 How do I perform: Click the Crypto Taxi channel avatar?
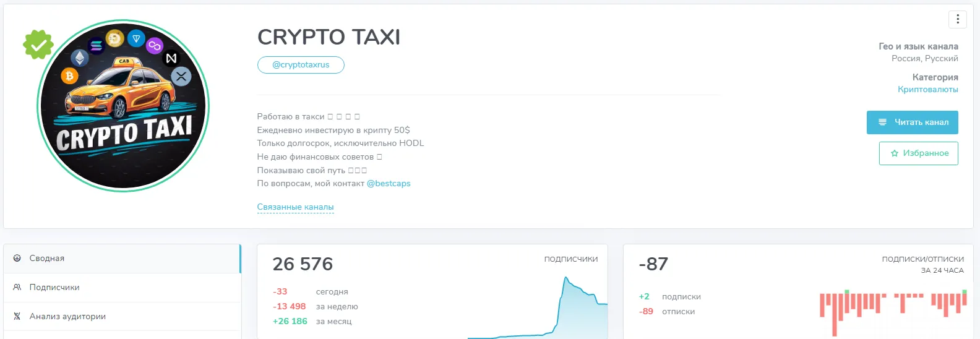(x=123, y=105)
